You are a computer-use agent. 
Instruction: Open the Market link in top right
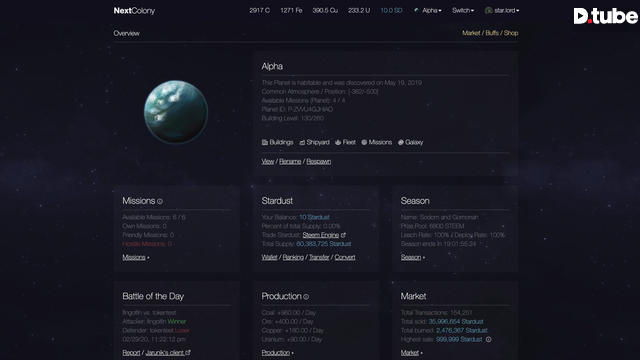pyautogui.click(x=471, y=33)
